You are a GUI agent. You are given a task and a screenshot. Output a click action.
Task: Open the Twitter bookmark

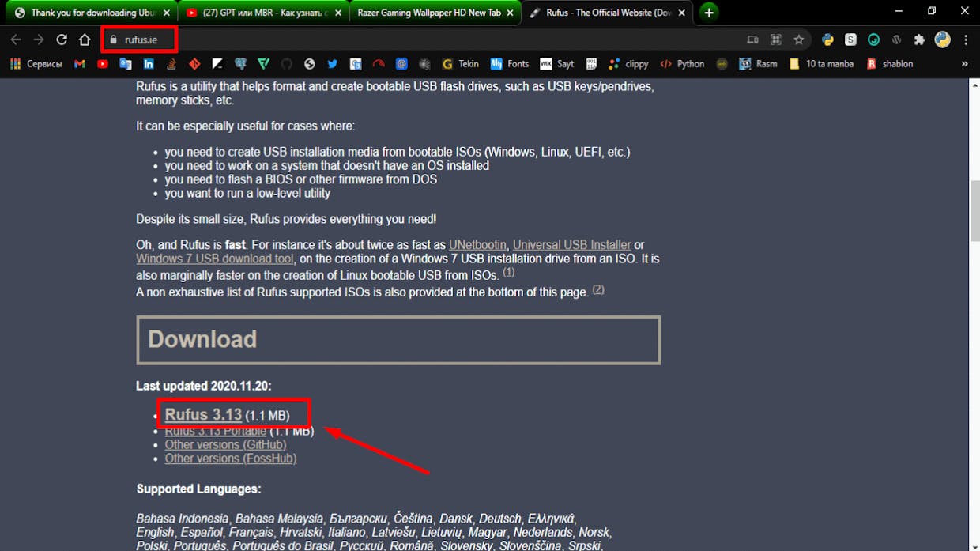point(332,64)
